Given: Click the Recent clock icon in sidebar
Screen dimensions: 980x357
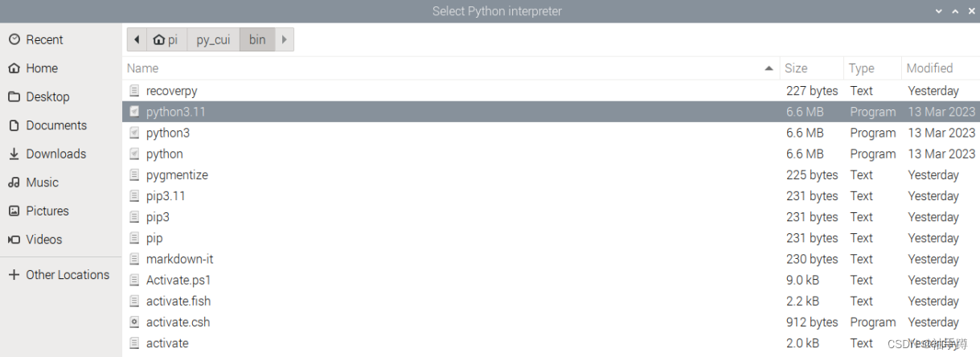Looking at the screenshot, I should point(14,39).
